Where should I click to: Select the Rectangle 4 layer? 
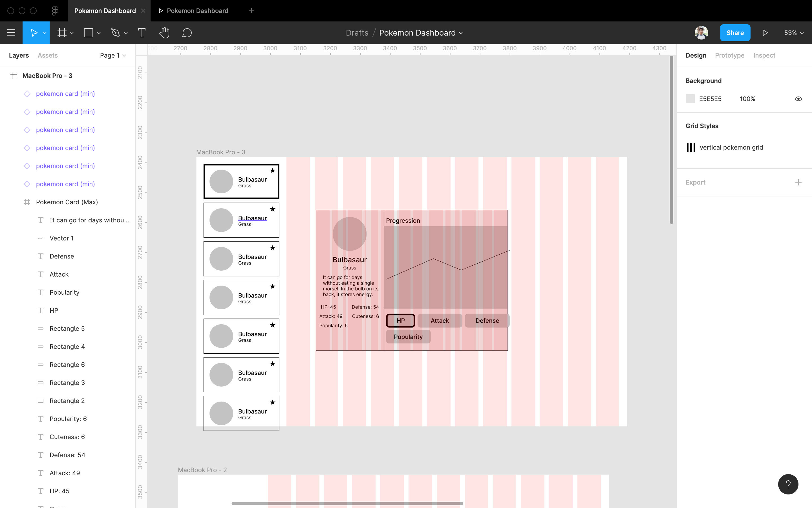67,347
